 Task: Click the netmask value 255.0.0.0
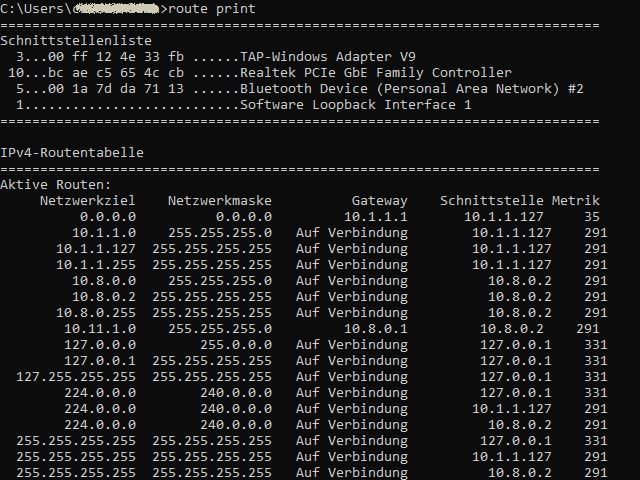pyautogui.click(x=236, y=344)
